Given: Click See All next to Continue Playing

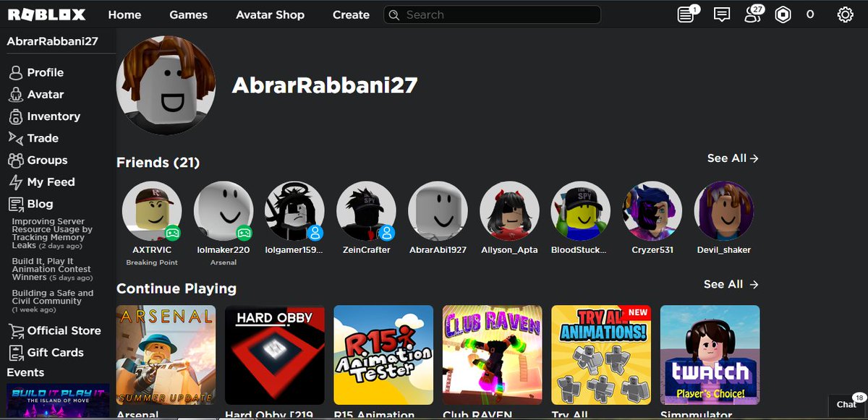Looking at the screenshot, I should (x=731, y=284).
